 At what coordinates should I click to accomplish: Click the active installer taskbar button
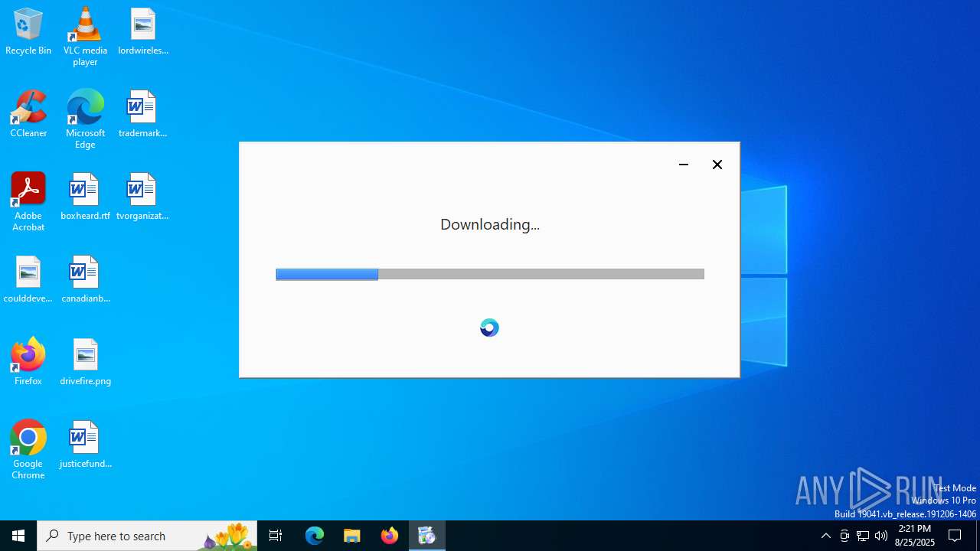pyautogui.click(x=427, y=536)
